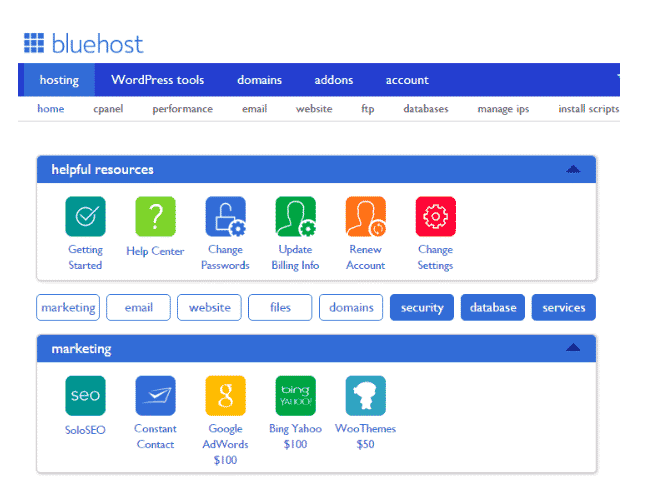651x494 pixels.
Task: Open the Bing Yahoo green icon
Action: pyautogui.click(x=296, y=396)
